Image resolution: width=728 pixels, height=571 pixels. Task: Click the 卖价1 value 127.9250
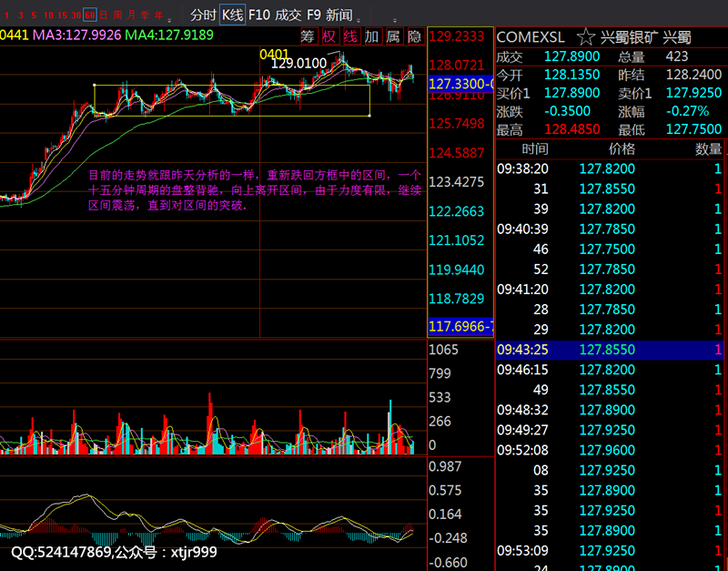(693, 93)
